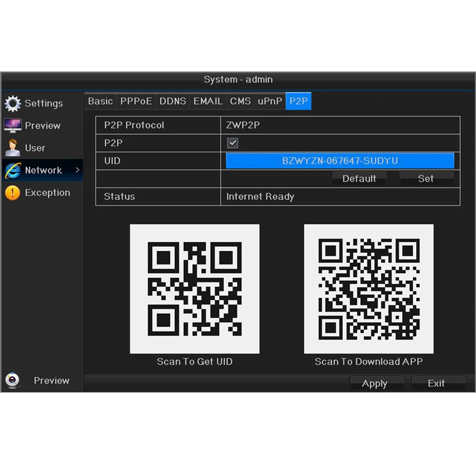Image resolution: width=476 pixels, height=476 pixels.
Task: Click the Preview monitor icon in sidebar
Action: 13,125
